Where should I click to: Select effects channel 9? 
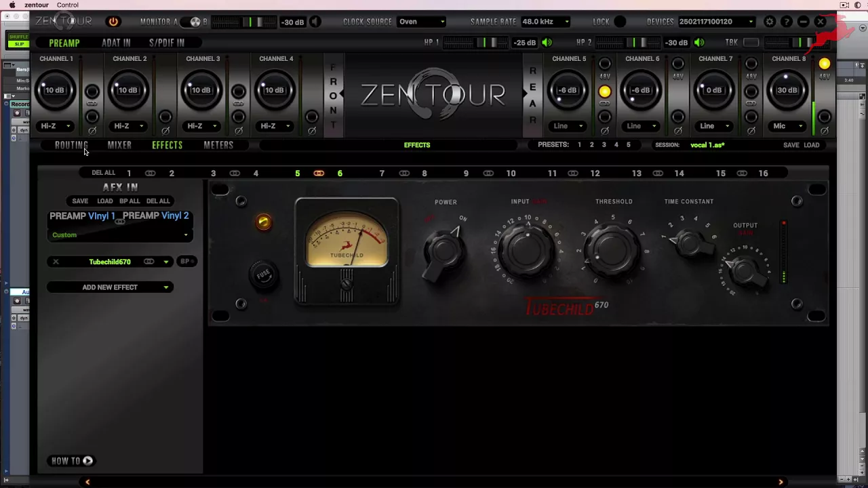click(x=466, y=174)
